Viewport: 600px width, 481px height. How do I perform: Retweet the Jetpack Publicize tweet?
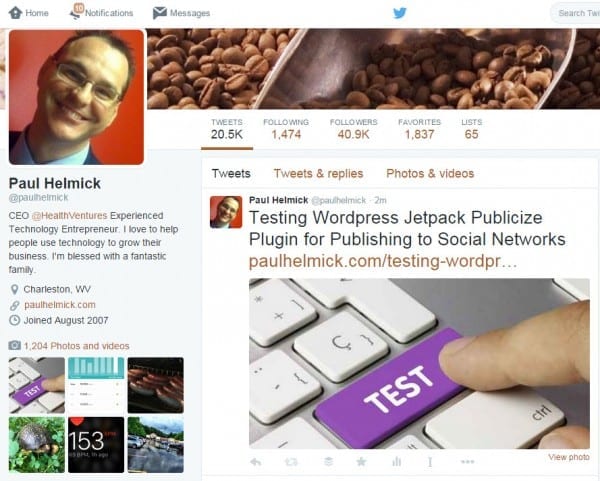[291, 462]
